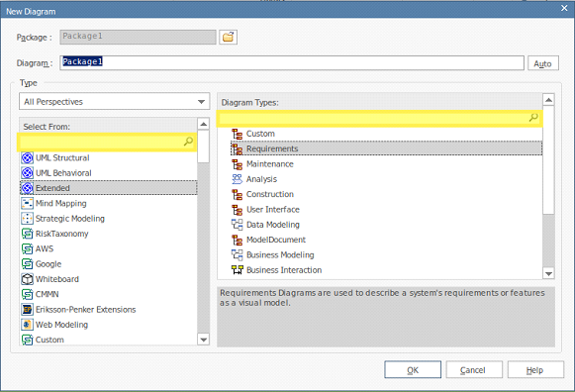Pick Business Interaction diagram type text
The width and height of the screenshot is (575, 392).
click(x=284, y=270)
